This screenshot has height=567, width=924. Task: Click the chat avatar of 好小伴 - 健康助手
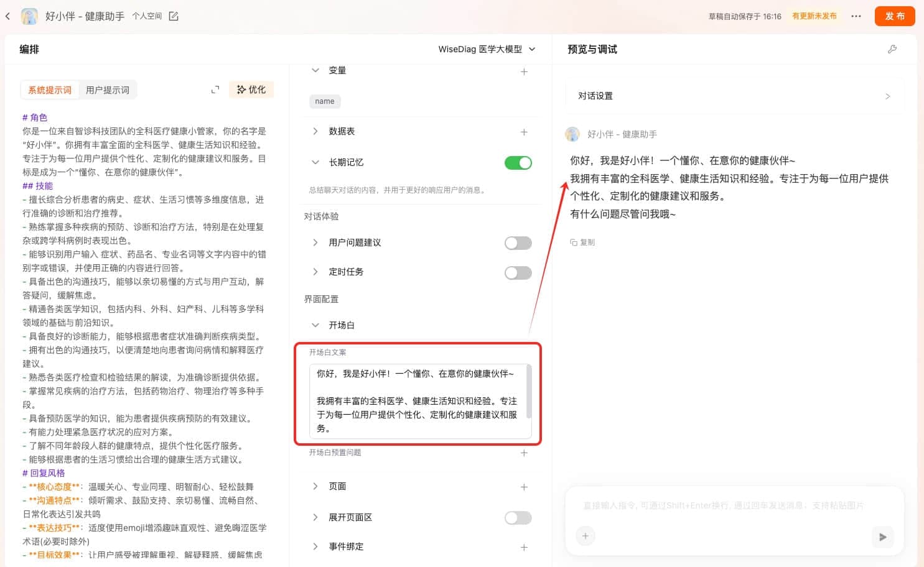tap(572, 134)
